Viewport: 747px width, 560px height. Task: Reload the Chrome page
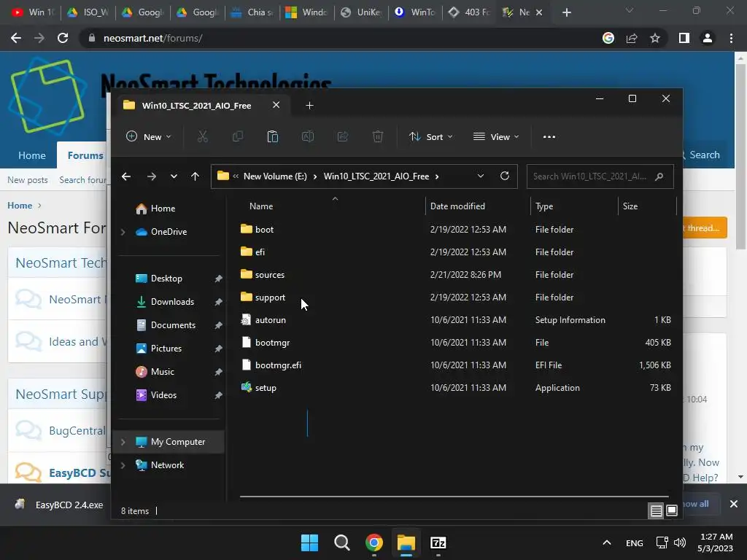point(63,38)
